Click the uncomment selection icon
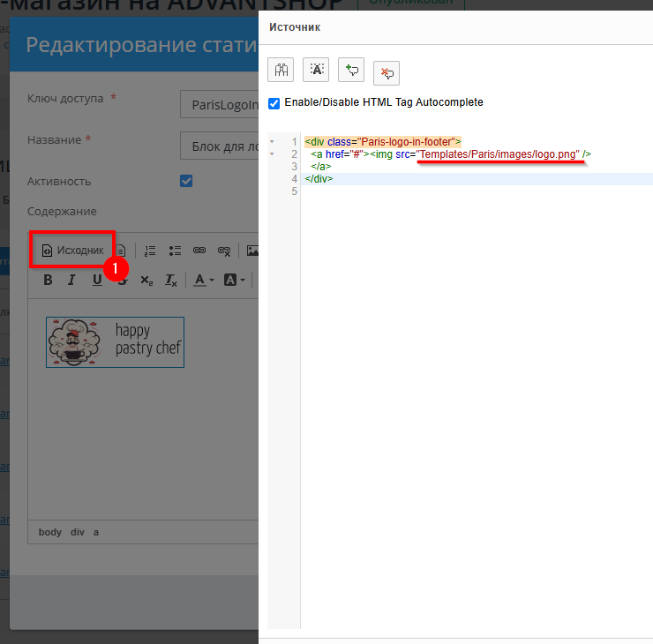Screen dimensions: 653x644 coord(387,72)
